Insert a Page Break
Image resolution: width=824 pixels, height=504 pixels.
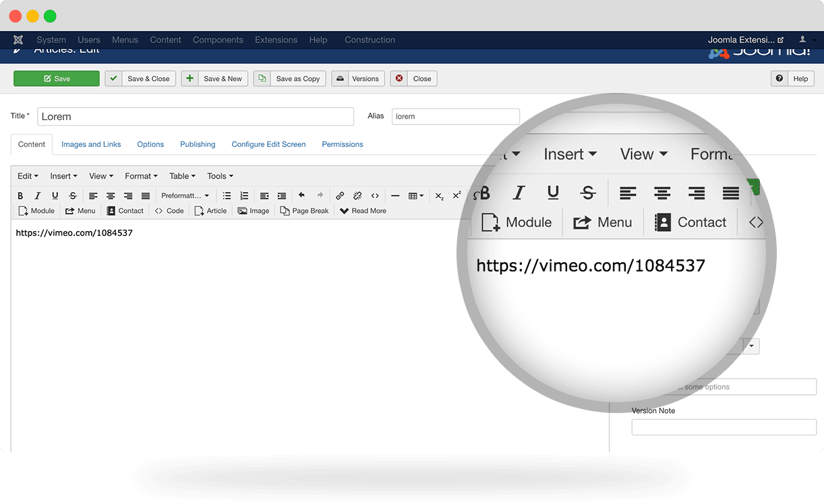304,211
